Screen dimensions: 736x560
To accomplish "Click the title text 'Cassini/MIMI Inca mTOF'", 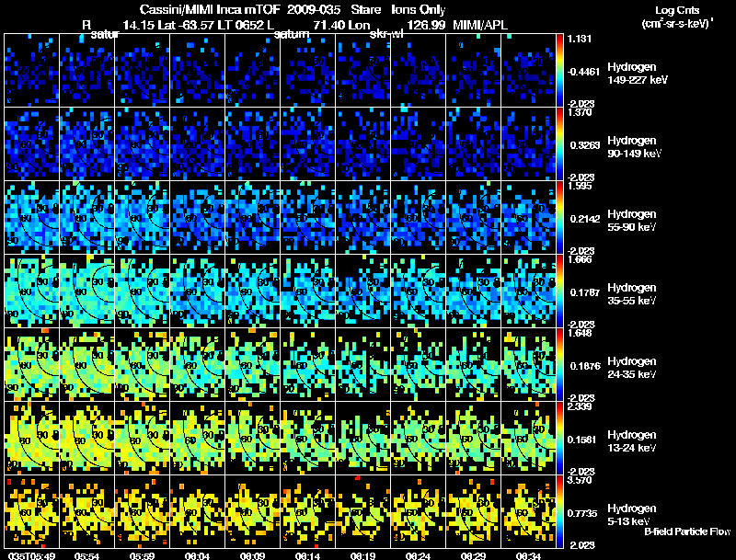I will (210, 9).
